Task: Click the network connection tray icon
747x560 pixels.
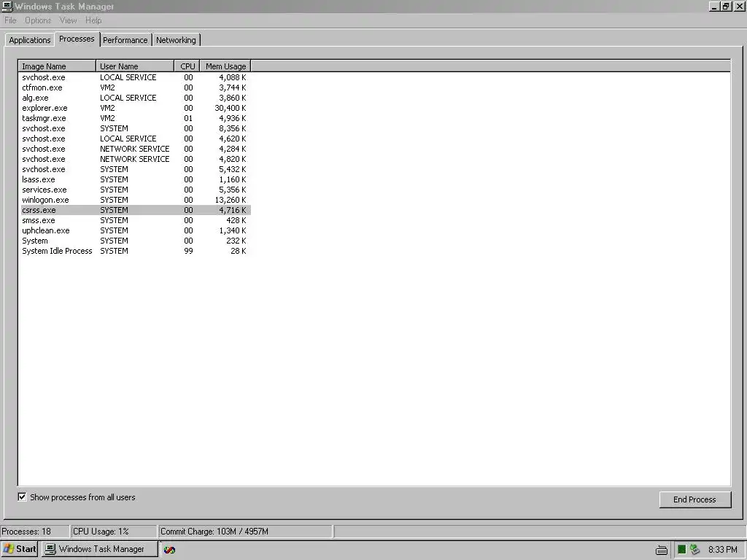Action: [x=694, y=550]
